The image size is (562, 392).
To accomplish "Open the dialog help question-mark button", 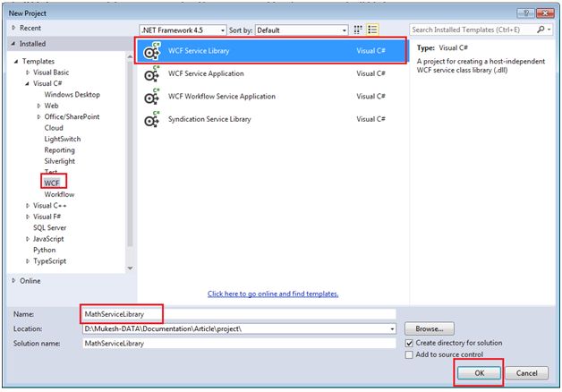I will [526, 13].
